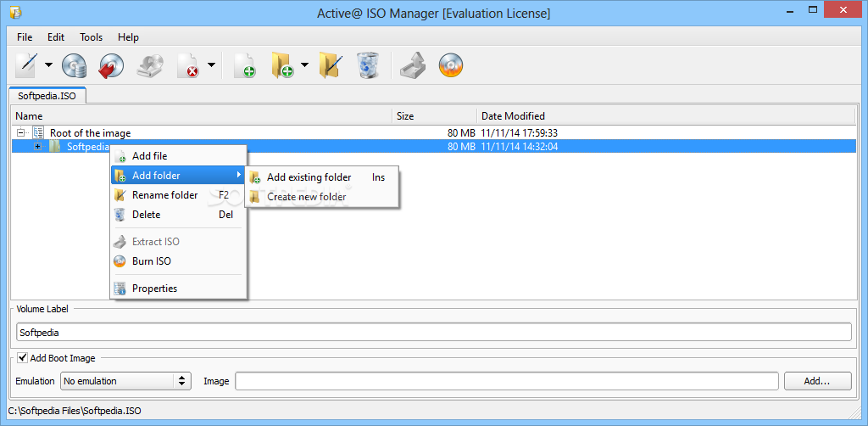The image size is (868, 426).
Task: Open the File menu
Action: 25,37
